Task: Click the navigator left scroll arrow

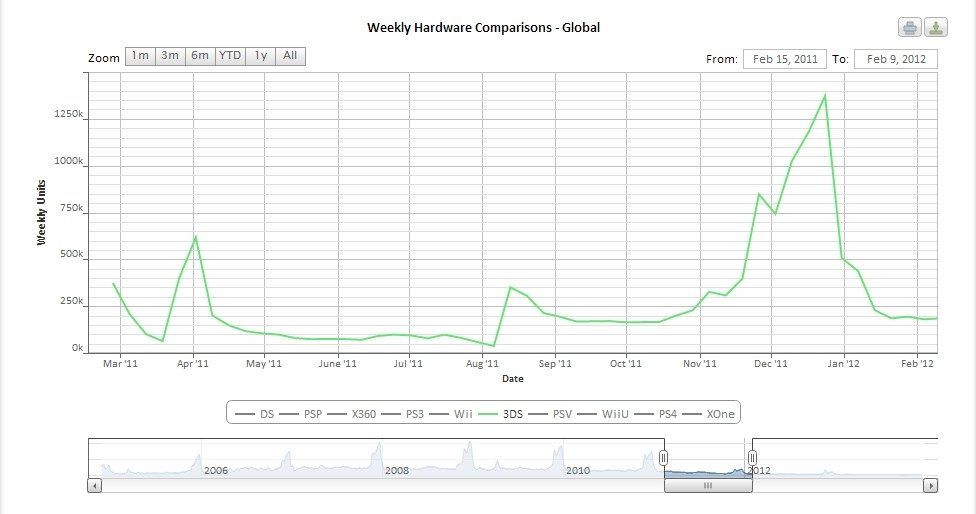Action: click(95, 486)
